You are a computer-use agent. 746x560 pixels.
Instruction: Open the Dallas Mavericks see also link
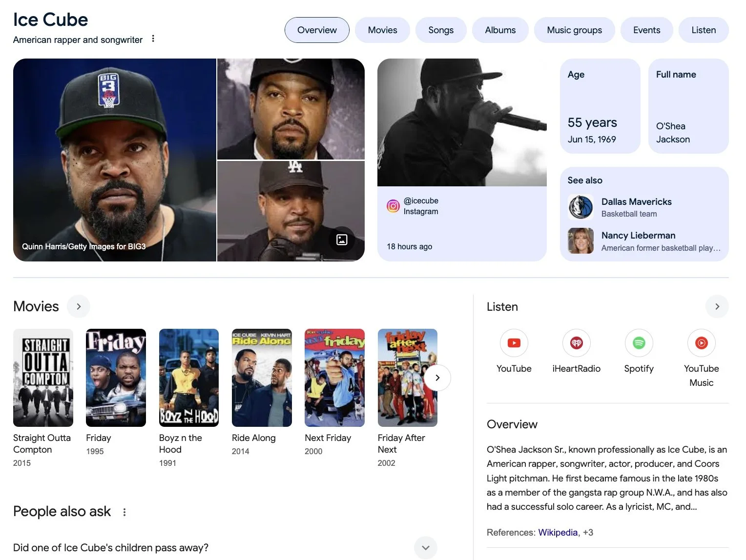644,207
